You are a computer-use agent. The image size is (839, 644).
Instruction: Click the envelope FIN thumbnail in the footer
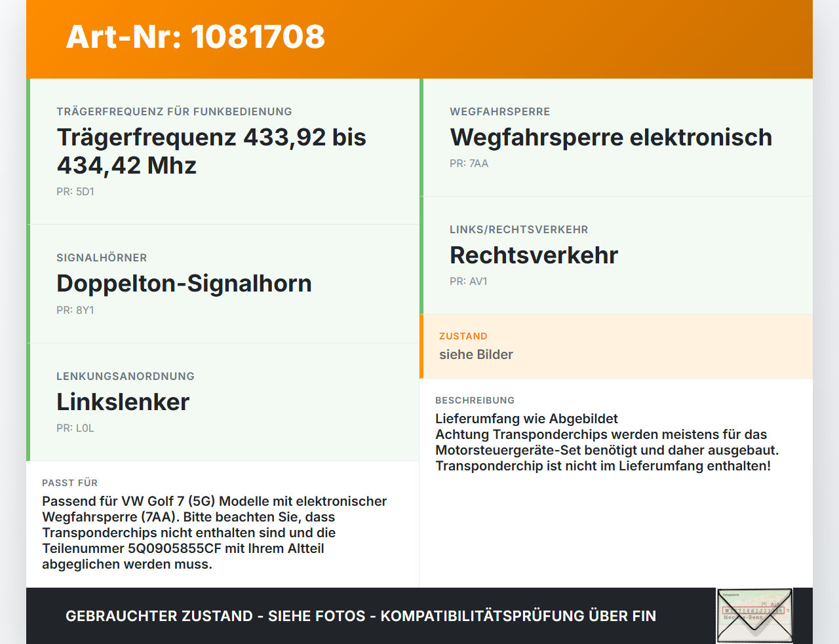pos(754,616)
